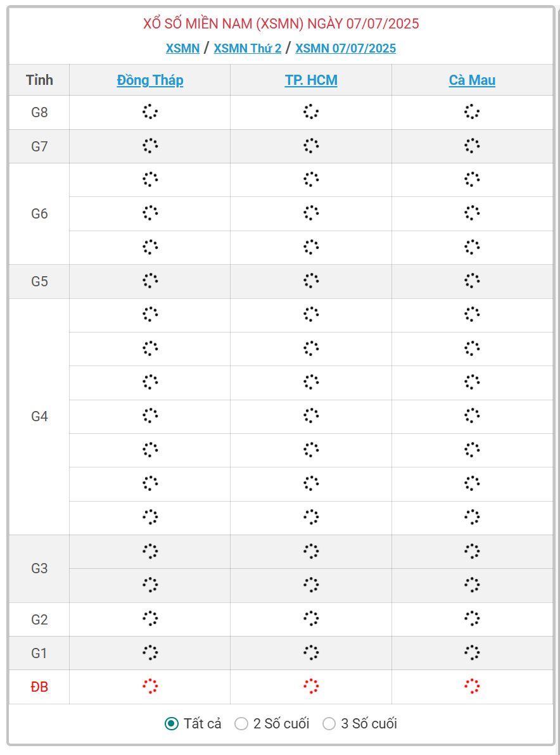Click the loading spinner for Đồng Tháp G8
Screen dimensions: 560x755
150,112
